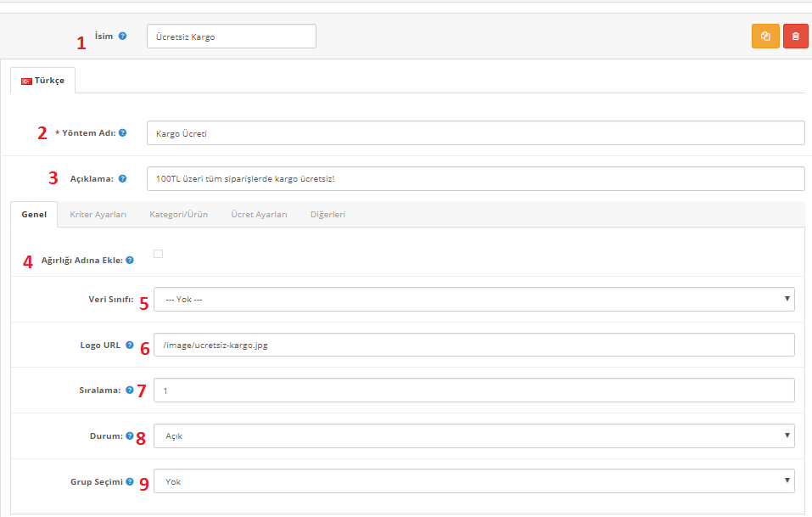Click help icon beside Yöntem Adı label

pyautogui.click(x=123, y=133)
